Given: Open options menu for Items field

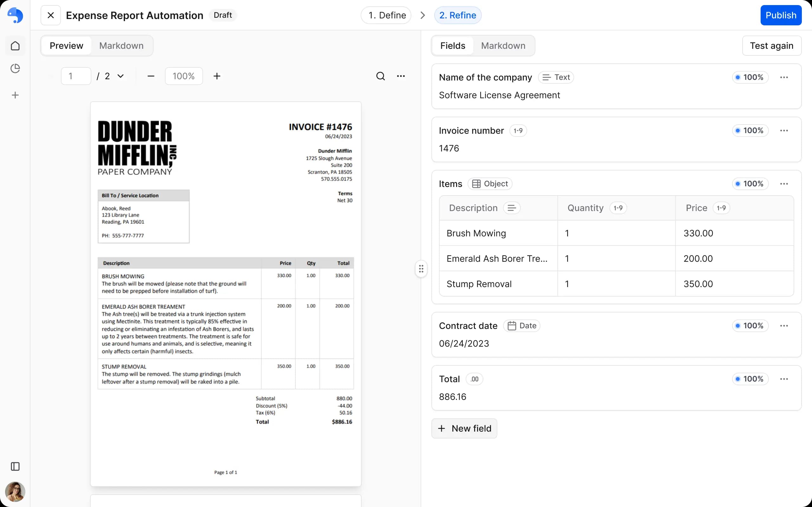Looking at the screenshot, I should click(x=784, y=184).
